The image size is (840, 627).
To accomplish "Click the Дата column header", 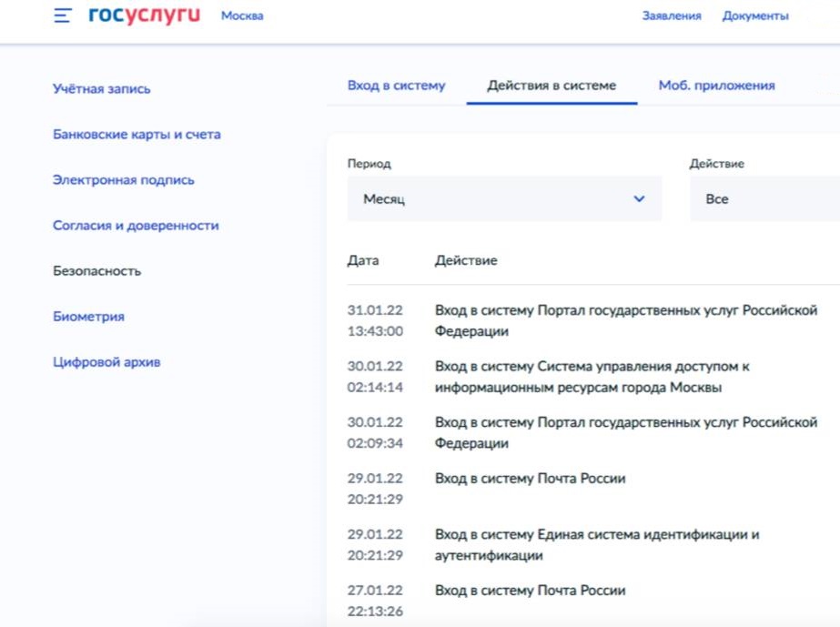I will (x=363, y=260).
